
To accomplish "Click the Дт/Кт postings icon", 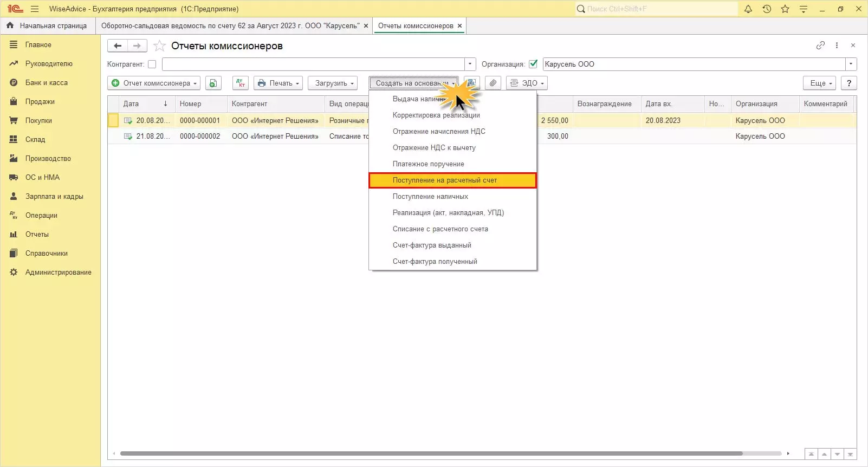I will pyautogui.click(x=241, y=83).
